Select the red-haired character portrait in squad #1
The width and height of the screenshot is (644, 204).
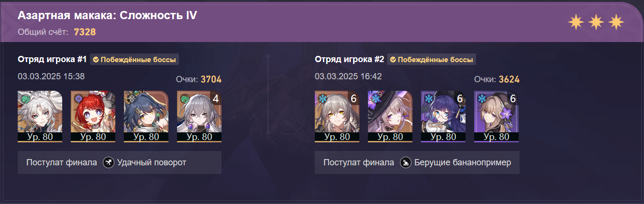click(93, 116)
